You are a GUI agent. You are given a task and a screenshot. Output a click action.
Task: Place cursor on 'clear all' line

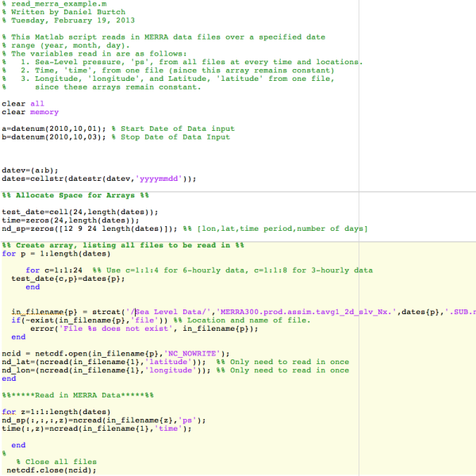[x=23, y=103]
